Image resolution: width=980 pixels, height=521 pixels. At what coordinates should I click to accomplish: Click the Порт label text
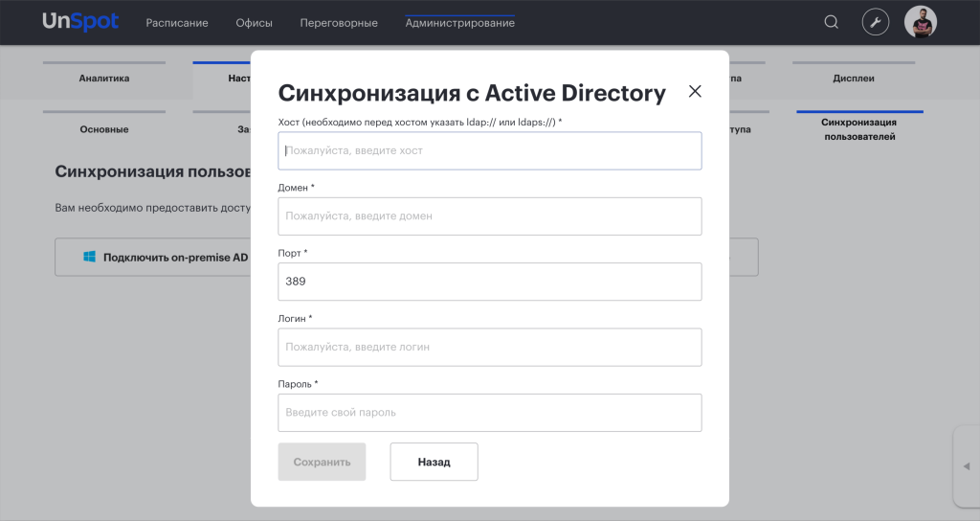pyautogui.click(x=293, y=253)
